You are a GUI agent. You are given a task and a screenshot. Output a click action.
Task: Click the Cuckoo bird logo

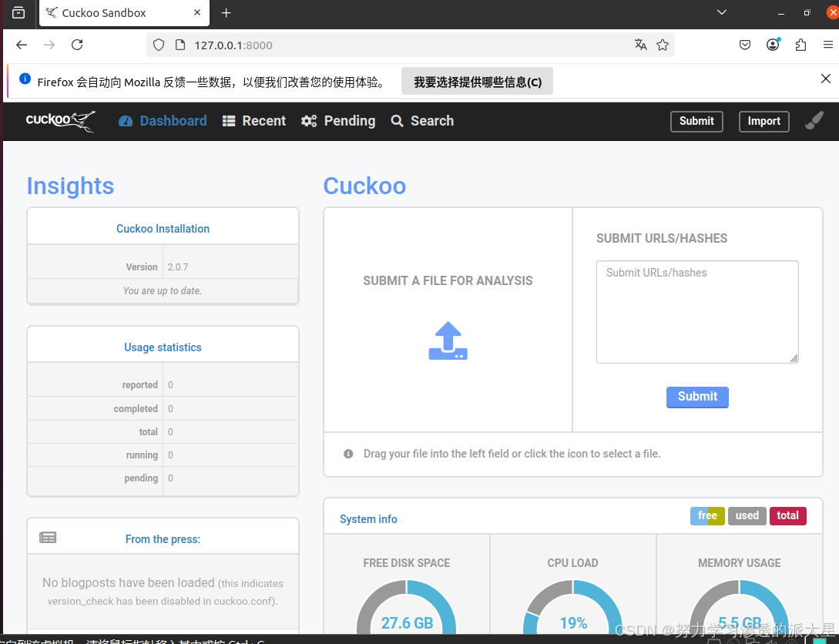(60, 121)
